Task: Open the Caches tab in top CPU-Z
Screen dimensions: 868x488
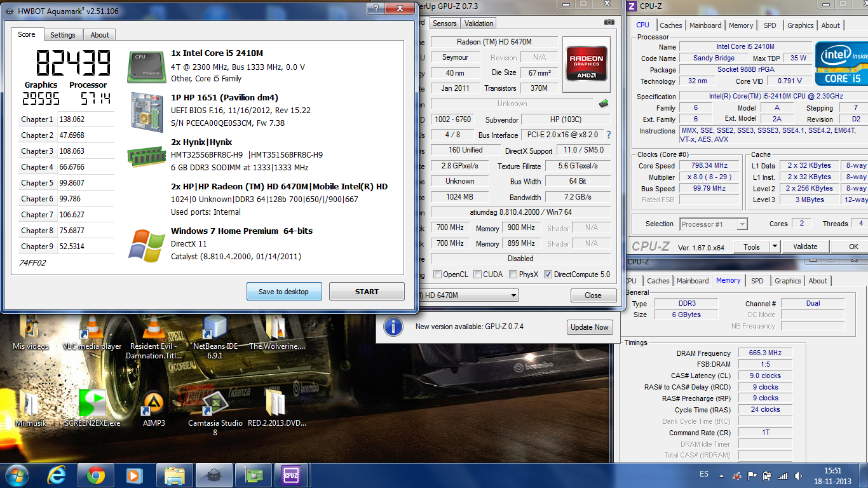Action: click(x=671, y=25)
